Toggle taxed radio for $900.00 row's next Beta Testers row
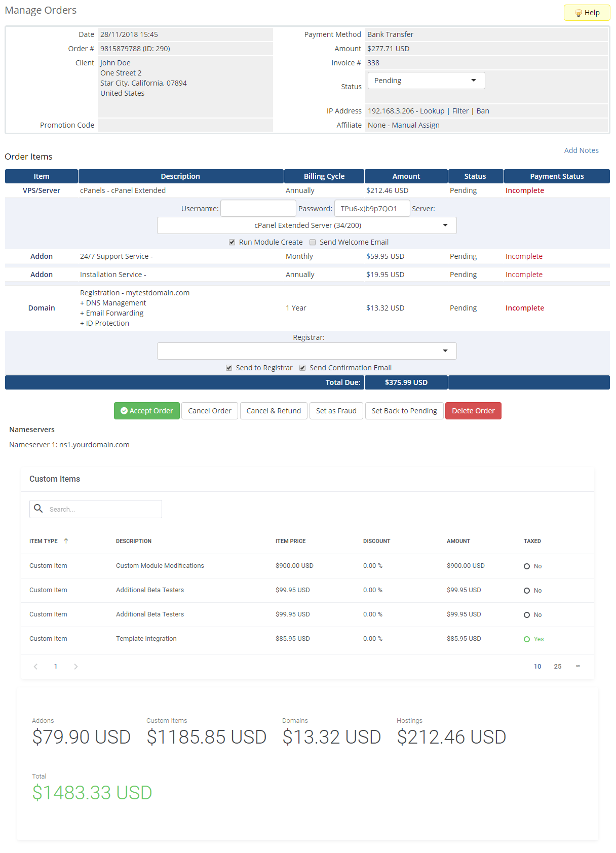Viewport: 616px width, 853px height. (527, 591)
